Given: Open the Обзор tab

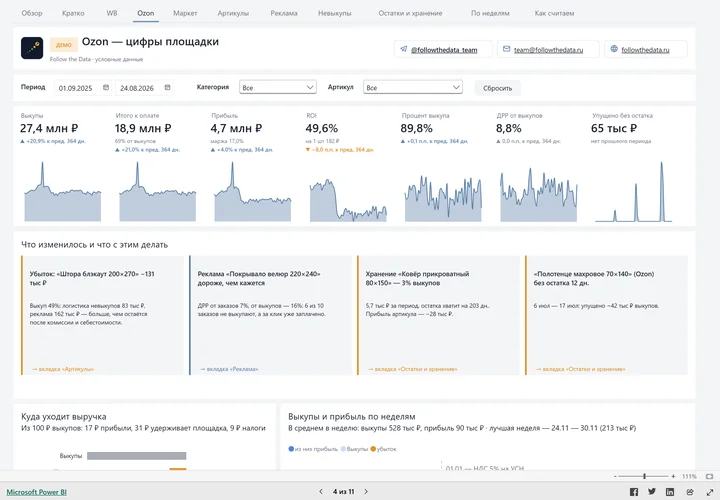Looking at the screenshot, I should [32, 13].
